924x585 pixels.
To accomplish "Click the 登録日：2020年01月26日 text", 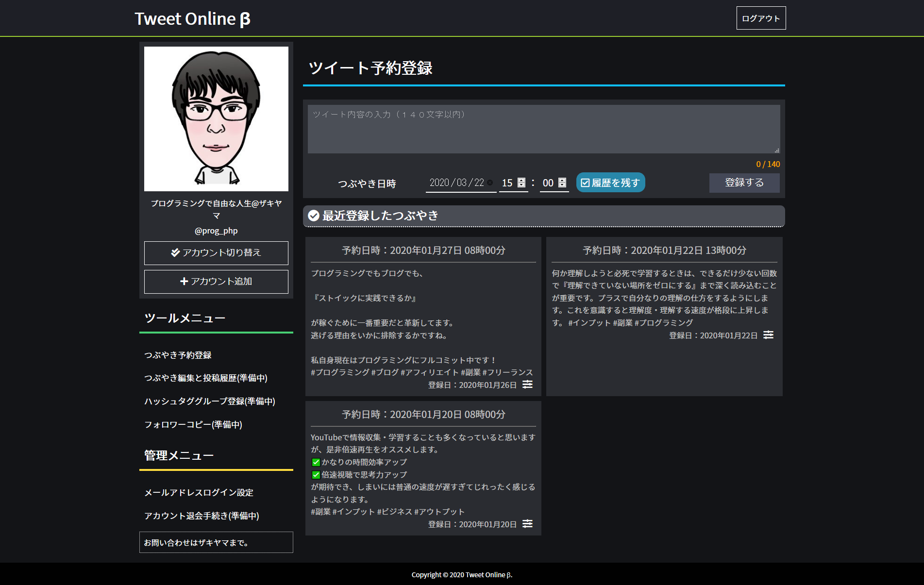I will pos(472,385).
